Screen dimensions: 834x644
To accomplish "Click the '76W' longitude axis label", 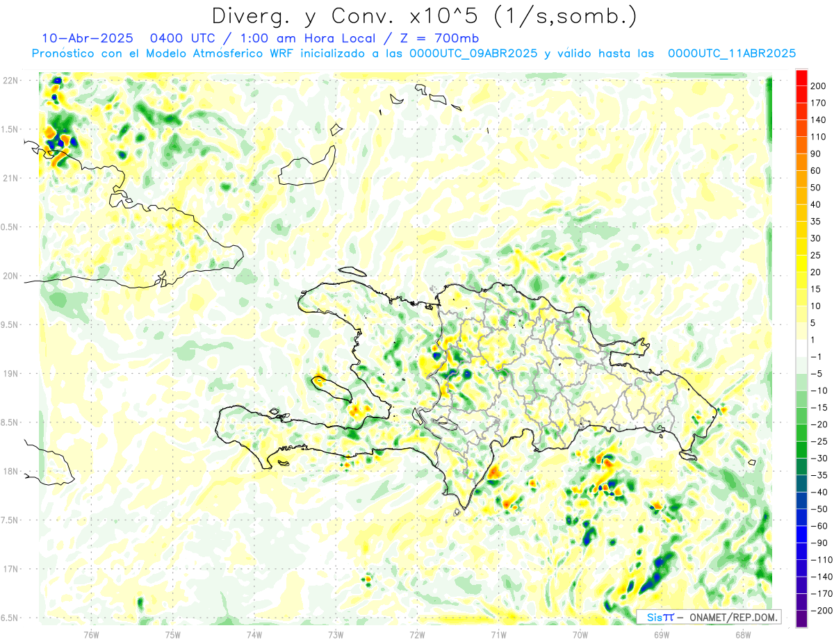I will coord(91,634).
